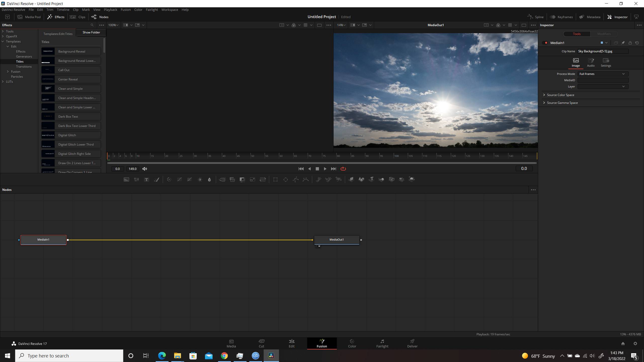Click the Show Folder button in Effects
644x362 pixels.
coord(90,32)
